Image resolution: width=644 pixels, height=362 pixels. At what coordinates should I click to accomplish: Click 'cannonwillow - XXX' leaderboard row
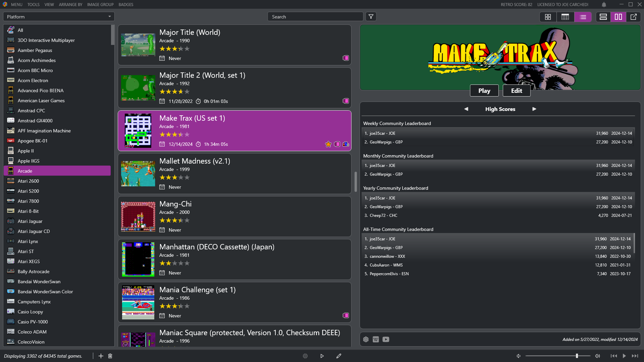point(498,256)
